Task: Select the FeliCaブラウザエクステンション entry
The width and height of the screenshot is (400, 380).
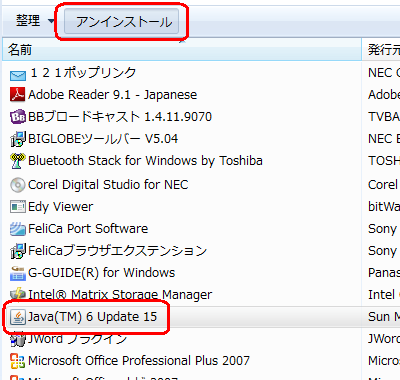Action: [x=117, y=251]
